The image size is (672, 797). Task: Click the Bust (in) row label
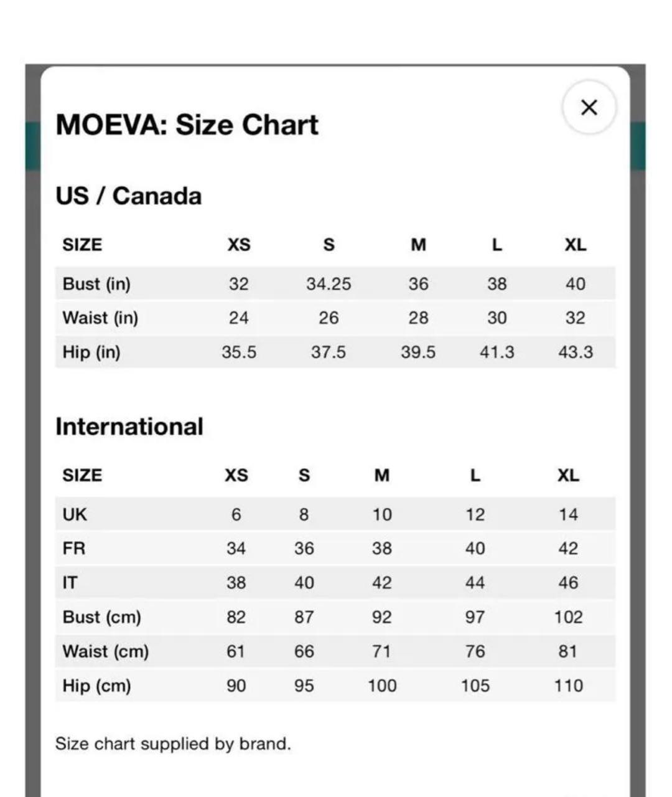point(96,284)
